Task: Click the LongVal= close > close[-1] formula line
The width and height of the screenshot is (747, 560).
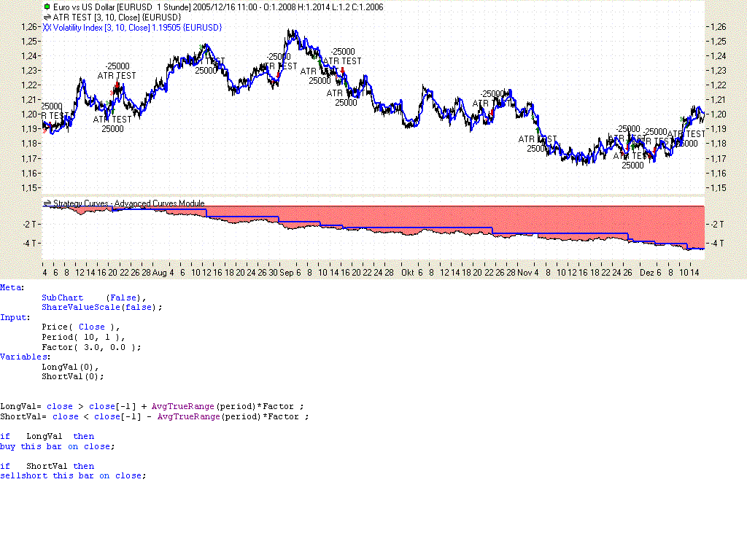Action: (152, 407)
